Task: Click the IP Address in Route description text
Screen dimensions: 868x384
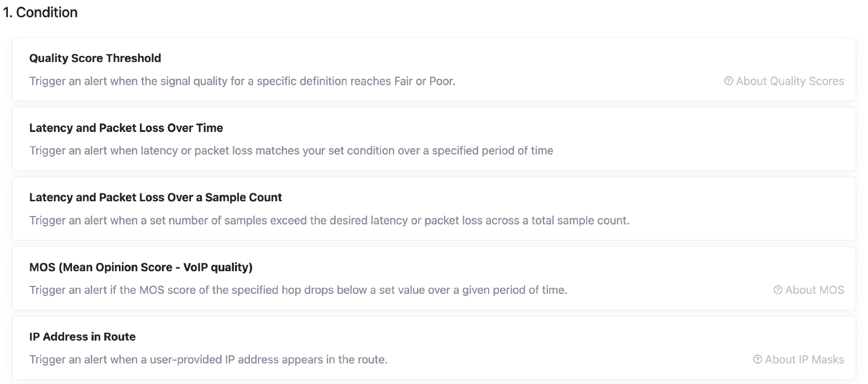Action: click(x=209, y=359)
